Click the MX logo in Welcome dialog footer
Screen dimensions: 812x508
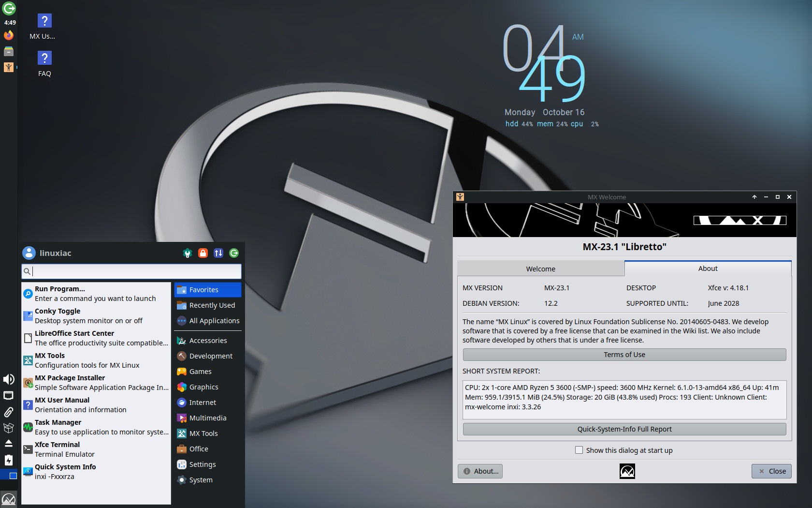click(x=627, y=471)
